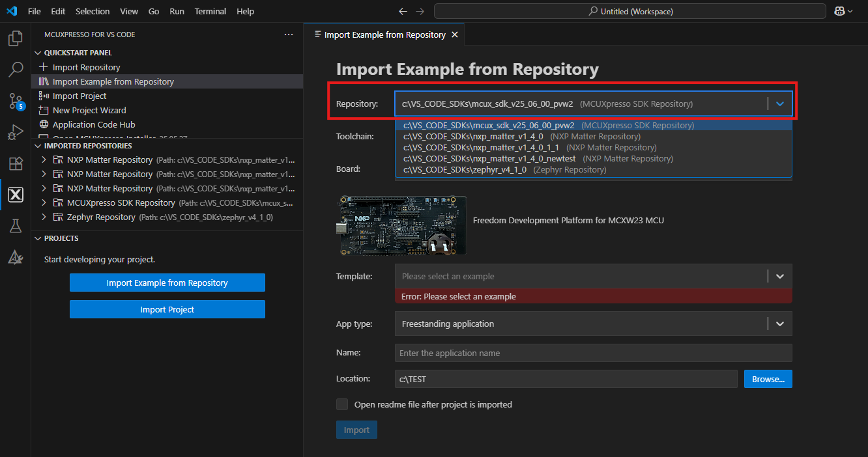Open the Extensions view
The height and width of the screenshot is (457, 868).
coord(16,163)
